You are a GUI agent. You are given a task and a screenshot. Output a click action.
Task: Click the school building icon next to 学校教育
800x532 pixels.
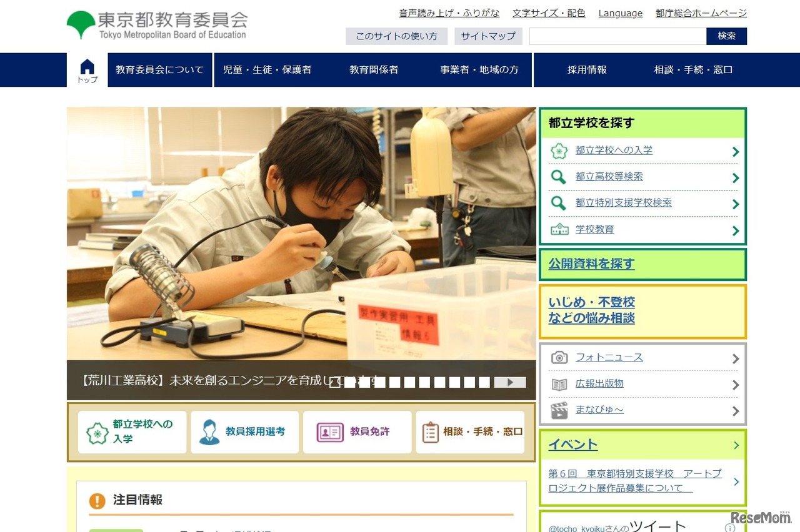click(559, 229)
